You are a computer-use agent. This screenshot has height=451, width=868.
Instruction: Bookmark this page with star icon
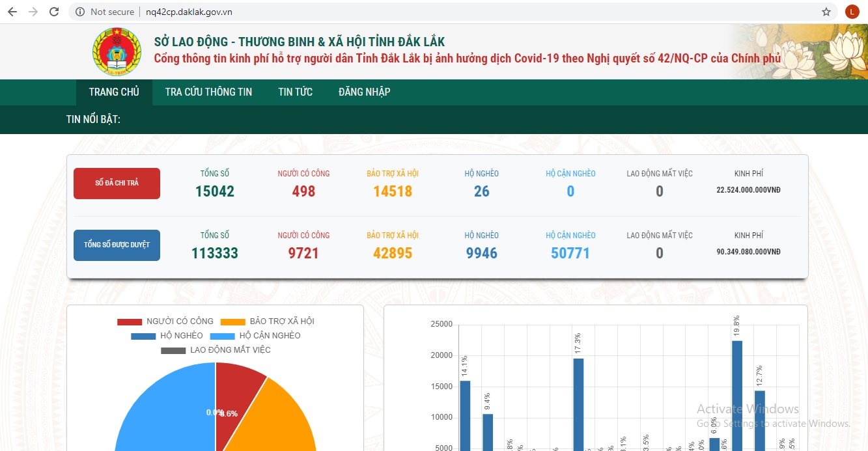(x=826, y=12)
